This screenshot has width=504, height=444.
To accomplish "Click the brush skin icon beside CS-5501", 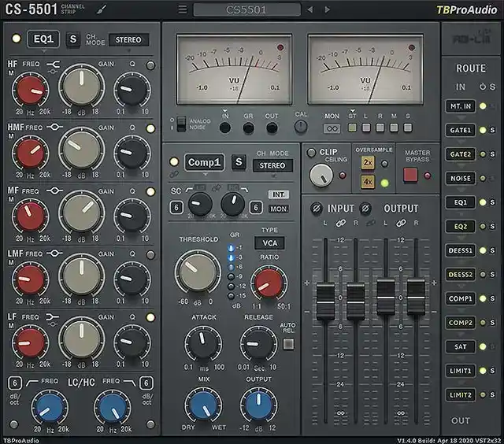I will pyautogui.click(x=102, y=10).
